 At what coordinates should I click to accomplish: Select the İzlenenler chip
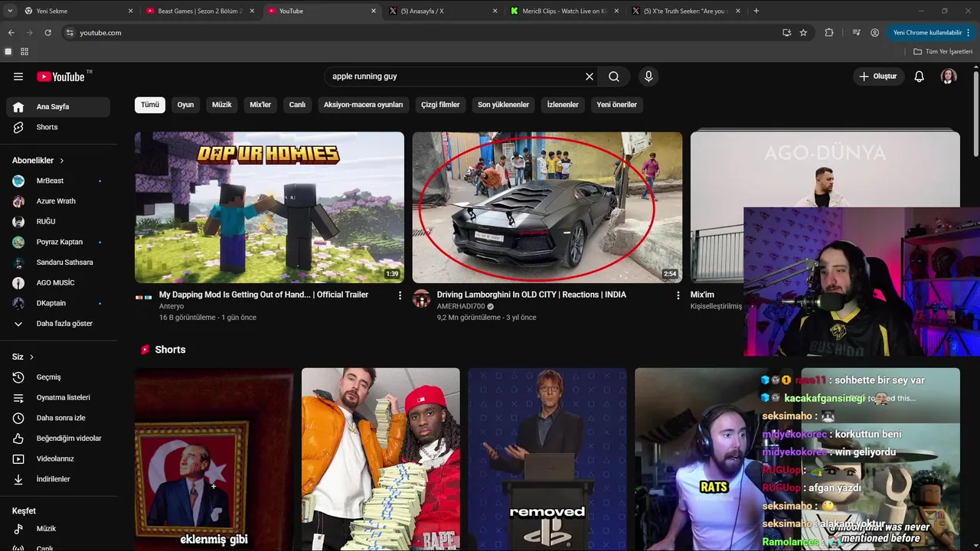click(x=563, y=105)
